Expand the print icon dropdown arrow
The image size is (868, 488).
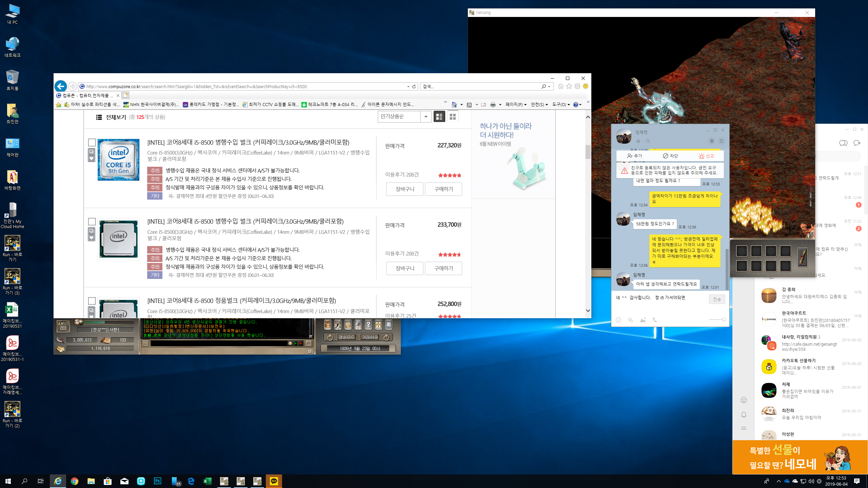click(500, 105)
